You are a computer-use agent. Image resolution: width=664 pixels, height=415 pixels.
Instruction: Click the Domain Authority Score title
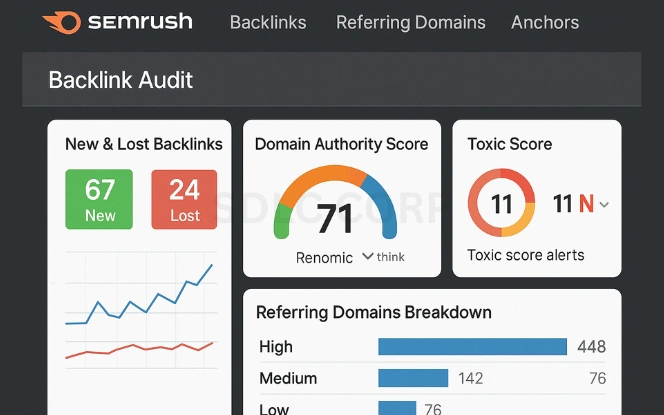(341, 144)
